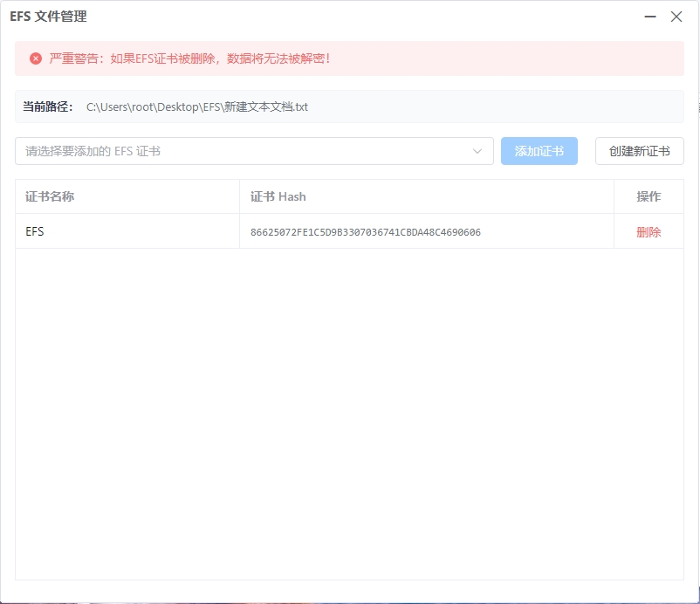Click the 严重警告 warning message text

[189, 58]
